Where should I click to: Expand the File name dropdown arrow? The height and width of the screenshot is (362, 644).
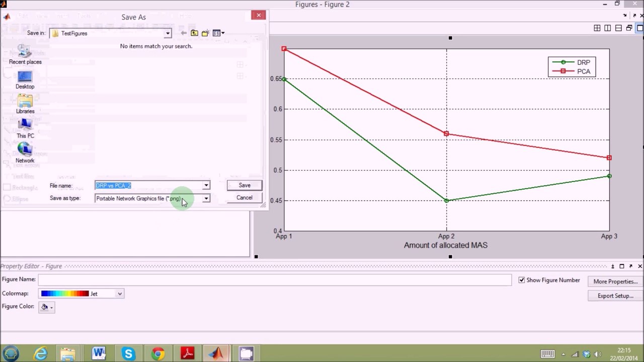206,186
